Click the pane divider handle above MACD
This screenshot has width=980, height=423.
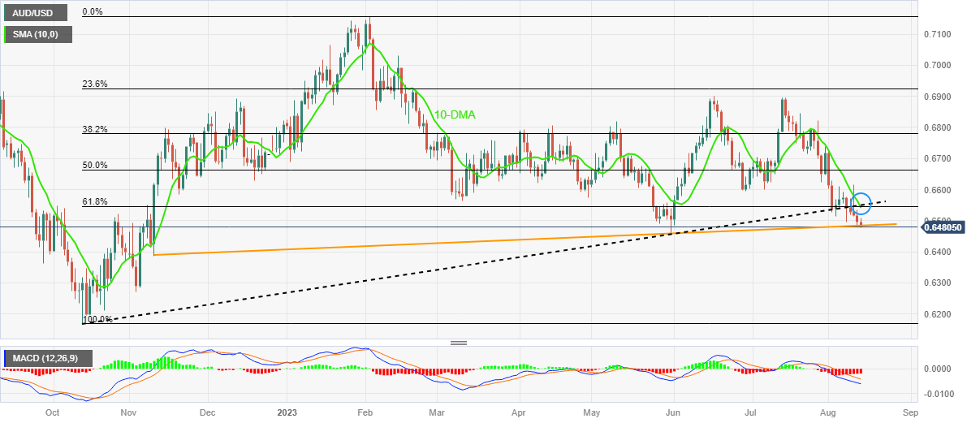pyautogui.click(x=459, y=343)
